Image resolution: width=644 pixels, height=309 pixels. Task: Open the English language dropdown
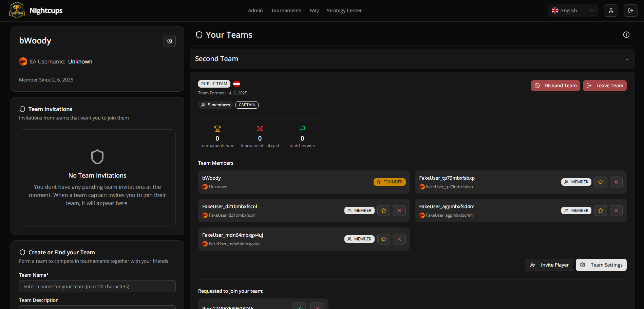573,11
